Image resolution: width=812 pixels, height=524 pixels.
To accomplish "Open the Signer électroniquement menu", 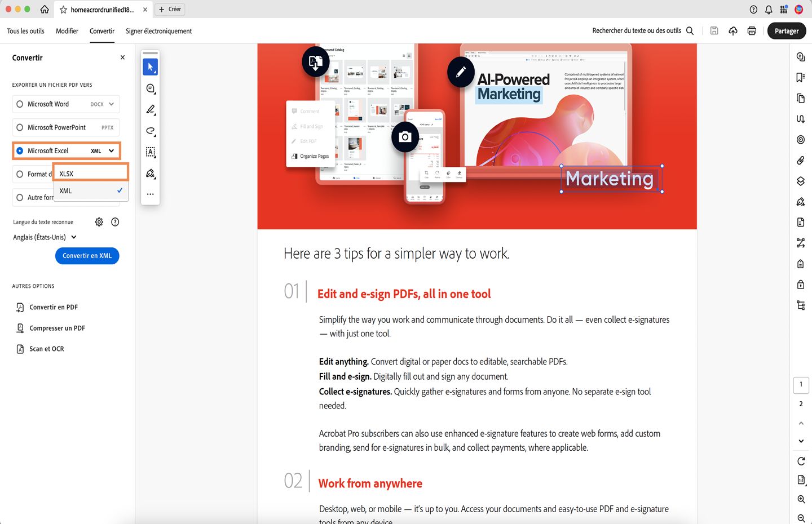I will tap(158, 31).
